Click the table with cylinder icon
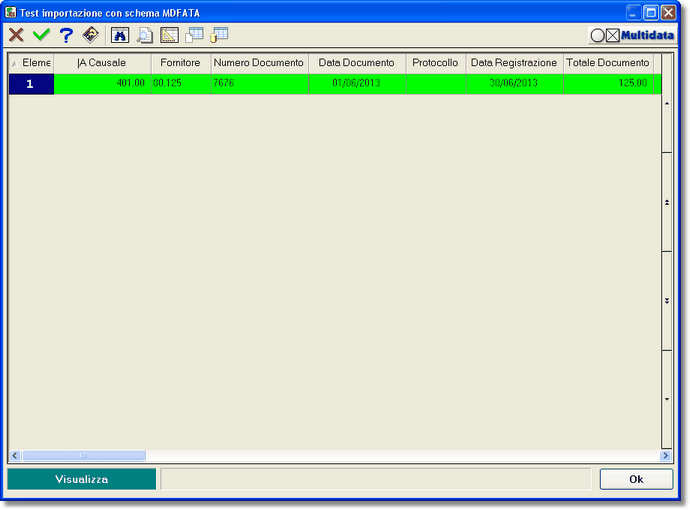The width and height of the screenshot is (690, 510). [219, 35]
